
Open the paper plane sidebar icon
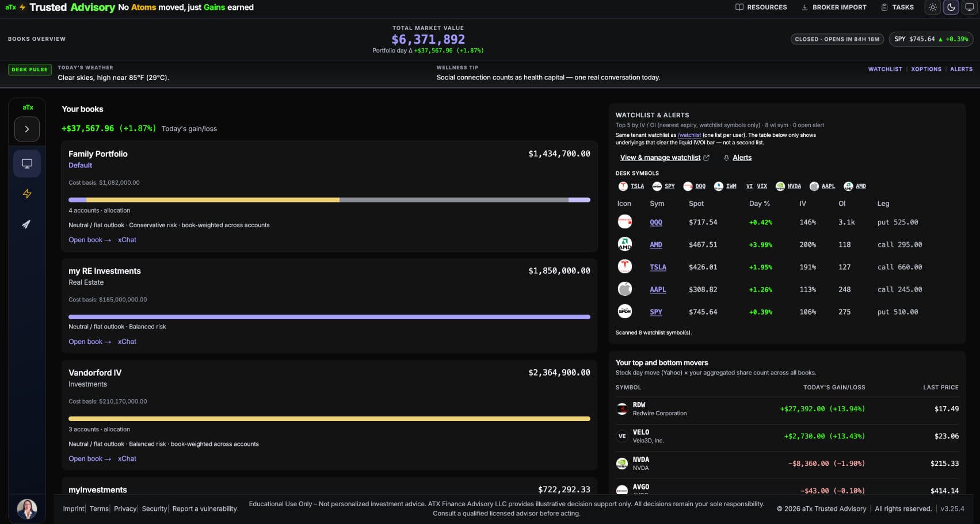click(x=27, y=224)
